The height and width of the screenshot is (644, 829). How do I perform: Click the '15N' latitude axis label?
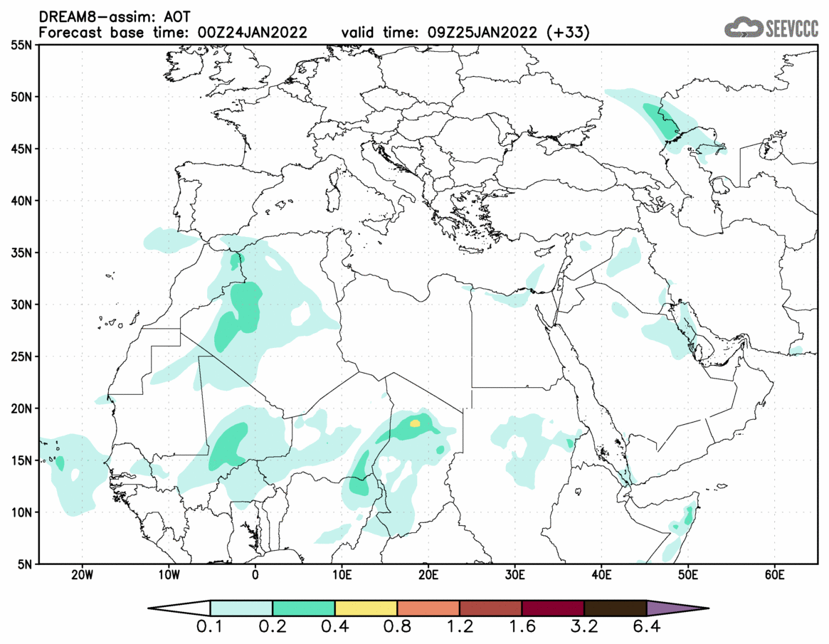coord(21,460)
